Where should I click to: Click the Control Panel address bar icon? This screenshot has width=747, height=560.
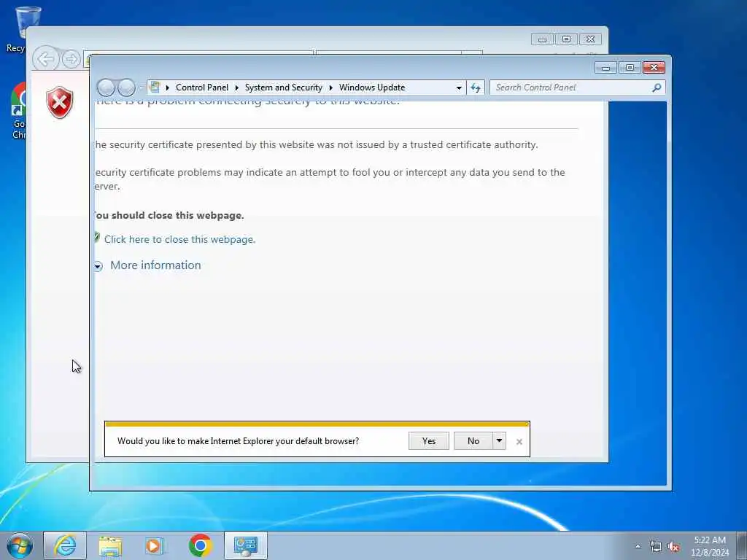[x=155, y=87]
